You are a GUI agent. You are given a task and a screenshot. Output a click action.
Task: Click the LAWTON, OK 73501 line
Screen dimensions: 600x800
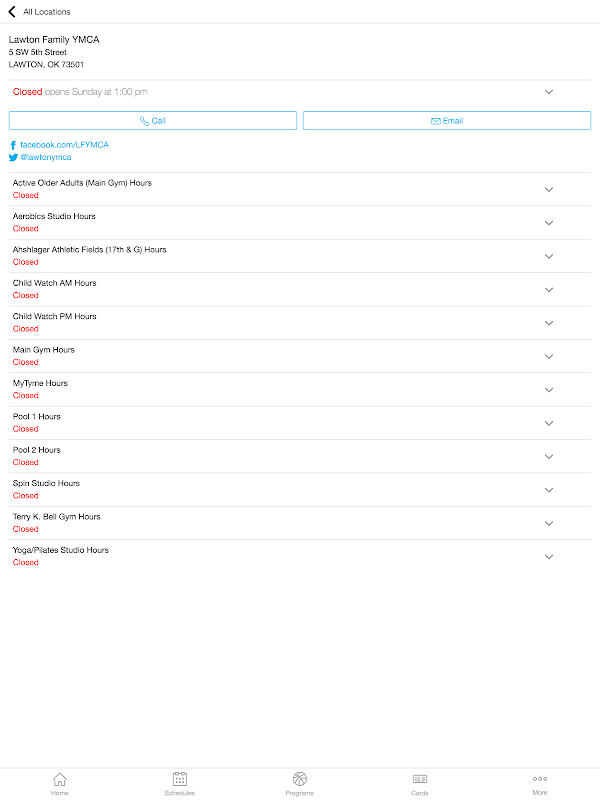coord(46,64)
